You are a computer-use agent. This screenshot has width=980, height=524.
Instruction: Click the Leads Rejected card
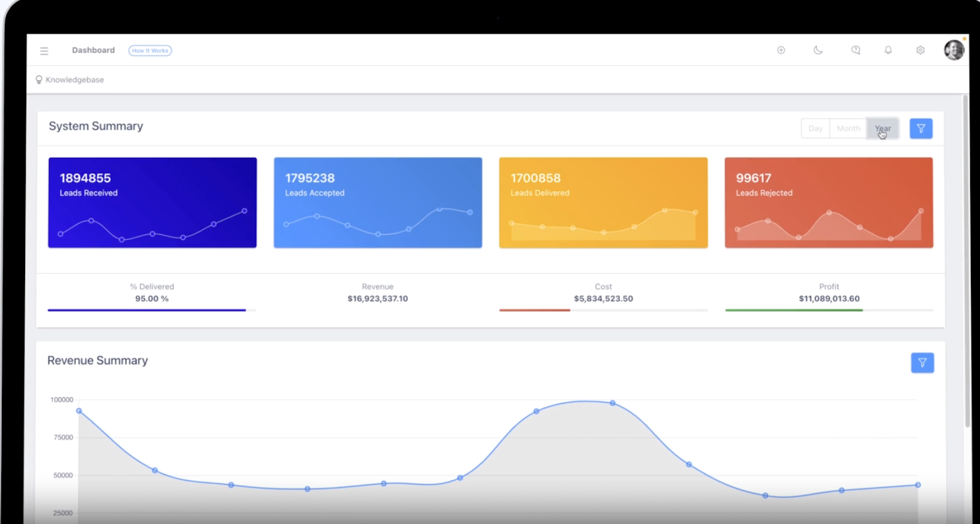(x=829, y=203)
